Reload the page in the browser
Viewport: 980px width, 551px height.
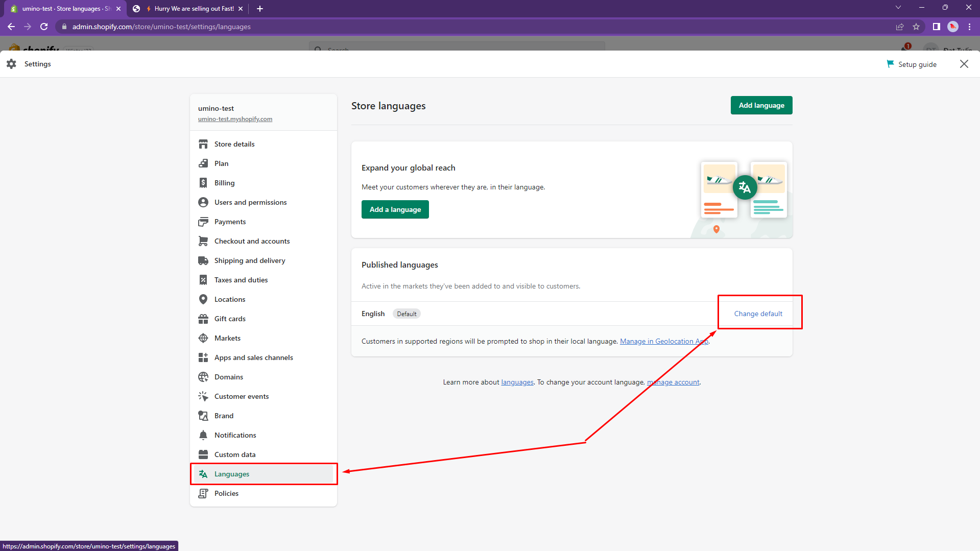(44, 27)
